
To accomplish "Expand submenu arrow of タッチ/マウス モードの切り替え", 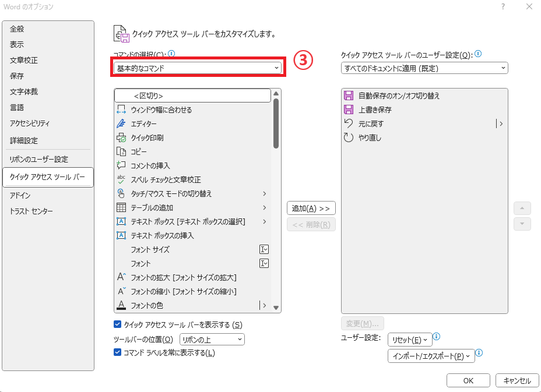I will click(x=265, y=193).
